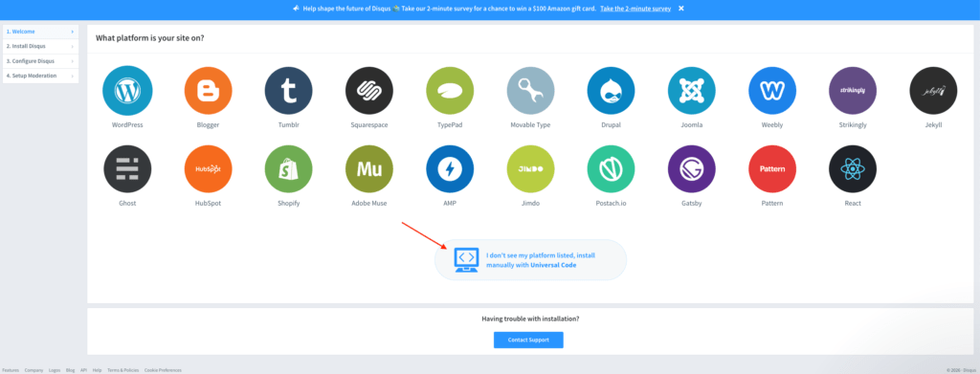Pick the Drupal platform icon

click(612, 91)
